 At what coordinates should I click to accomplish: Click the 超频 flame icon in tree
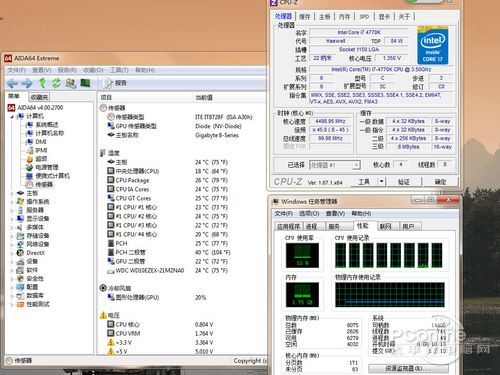tap(30, 159)
